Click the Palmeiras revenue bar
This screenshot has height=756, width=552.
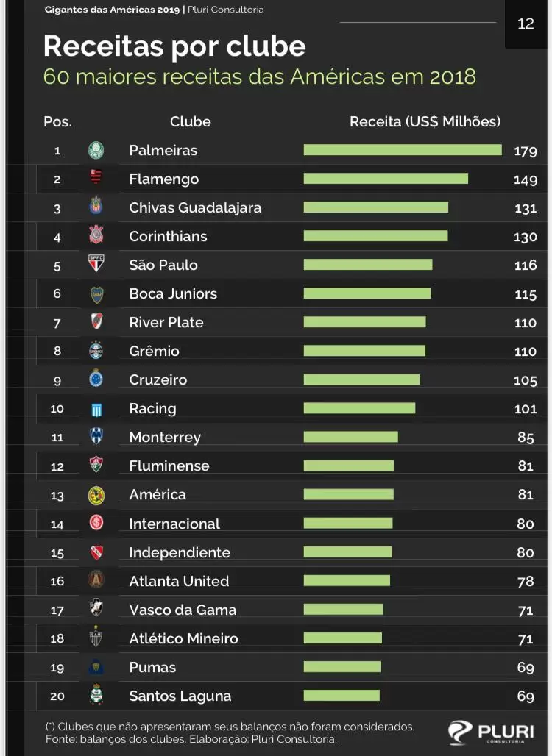coord(402,150)
